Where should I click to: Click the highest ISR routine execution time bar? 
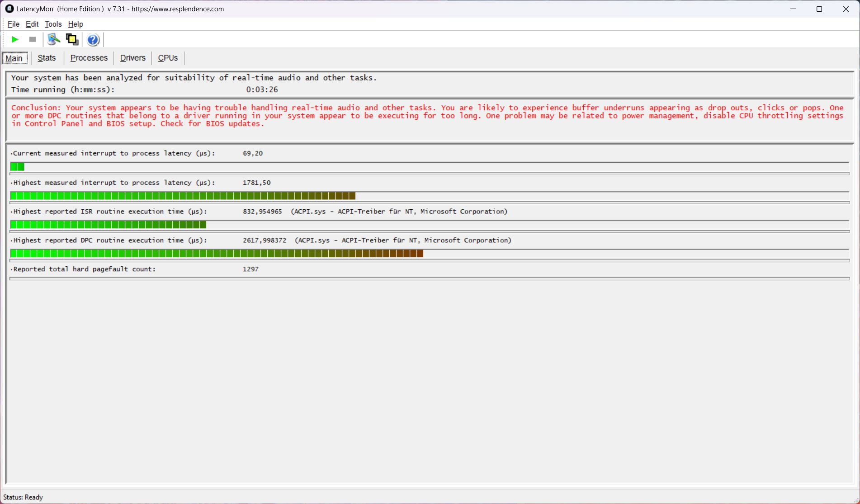[x=108, y=225]
